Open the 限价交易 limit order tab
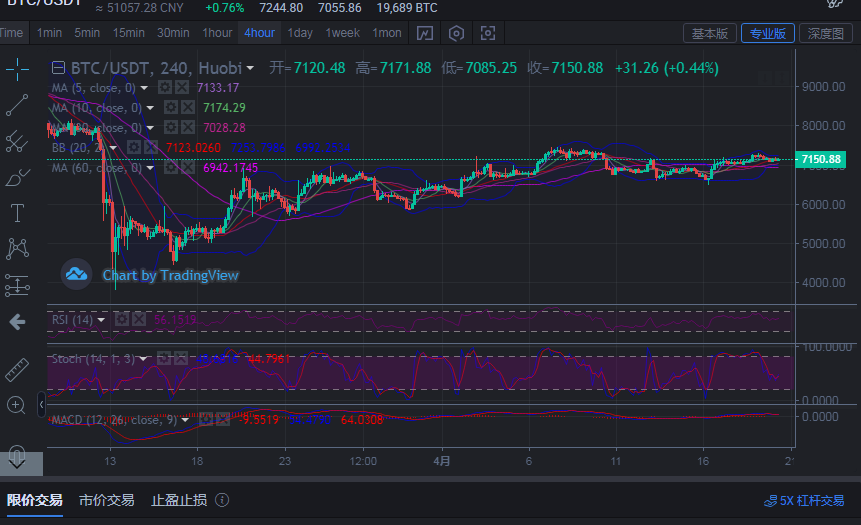This screenshot has width=861, height=525. click(35, 500)
